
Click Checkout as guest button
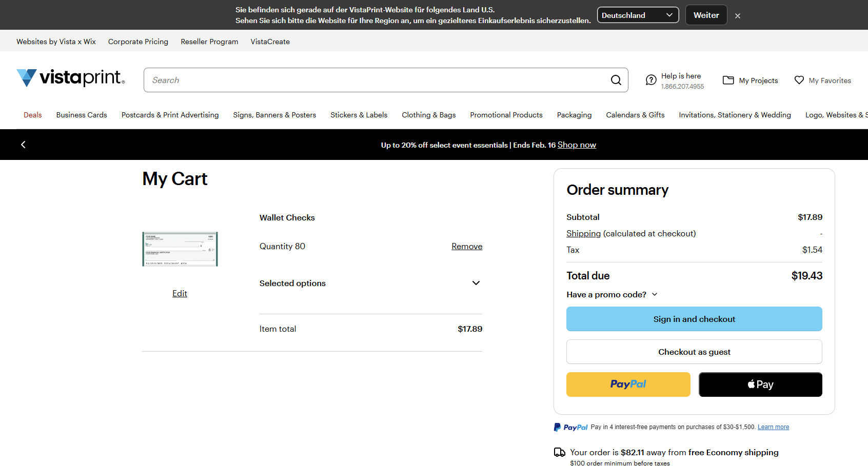[694, 352]
